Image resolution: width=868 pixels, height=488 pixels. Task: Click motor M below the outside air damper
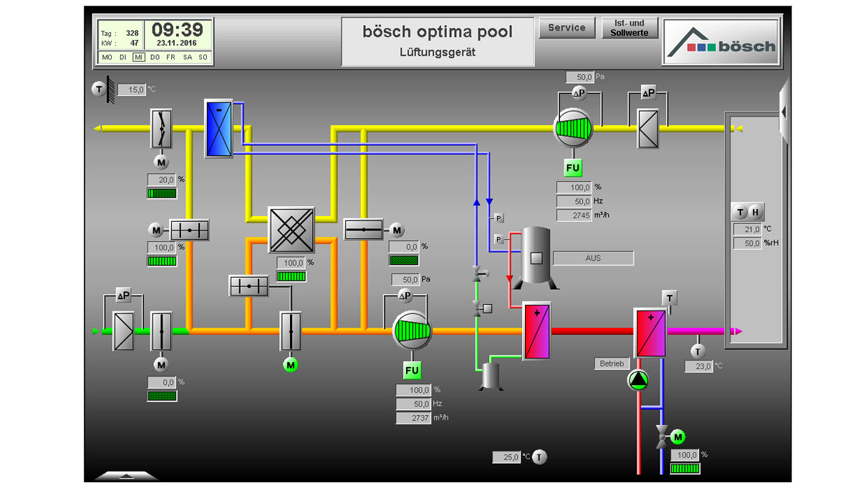click(161, 365)
